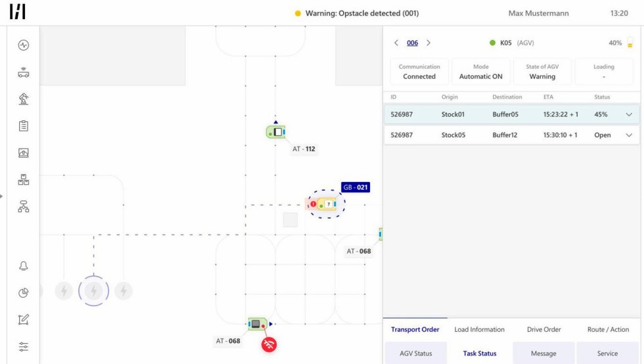
Task: Select the robot arm sidebar icon
Action: coord(24,99)
